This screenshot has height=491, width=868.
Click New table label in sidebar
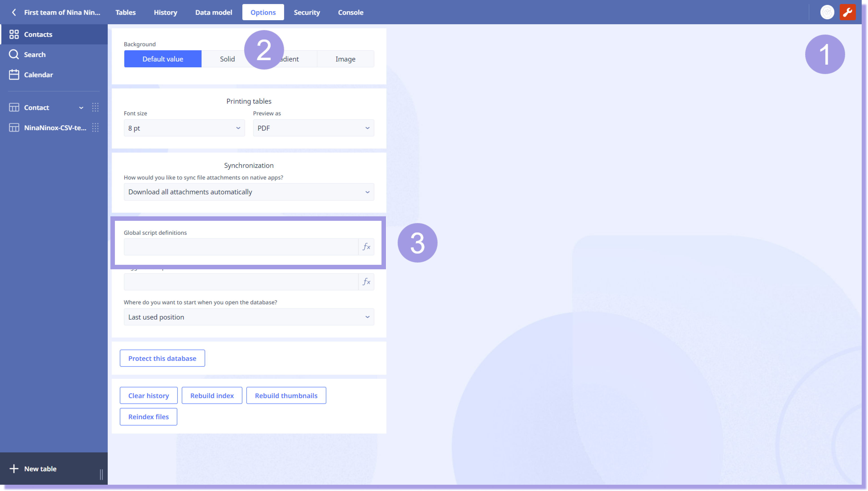coord(40,469)
